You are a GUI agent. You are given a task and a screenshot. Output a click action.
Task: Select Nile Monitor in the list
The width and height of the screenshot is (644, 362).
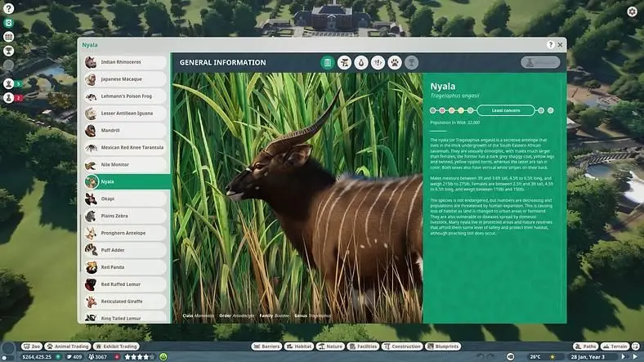pyautogui.click(x=125, y=164)
